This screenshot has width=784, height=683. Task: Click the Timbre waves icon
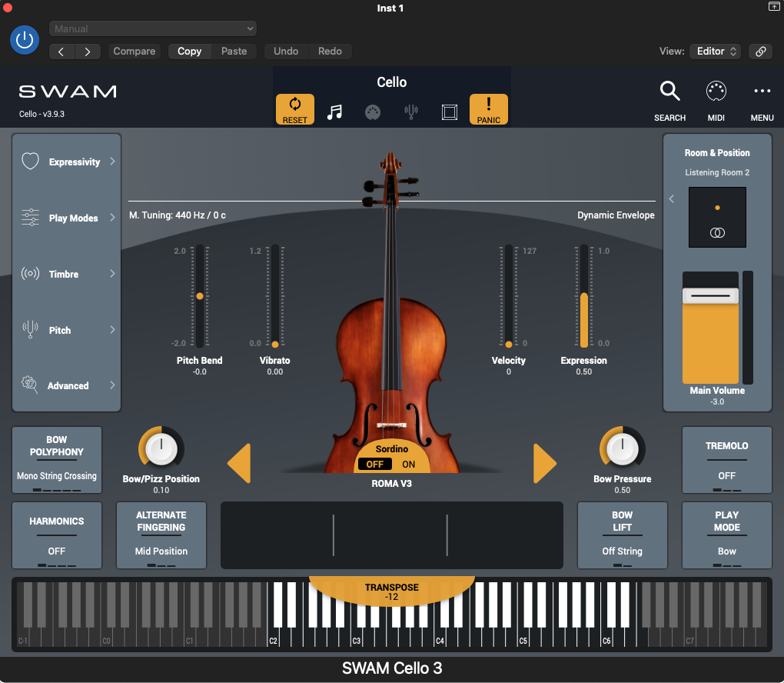tap(30, 274)
